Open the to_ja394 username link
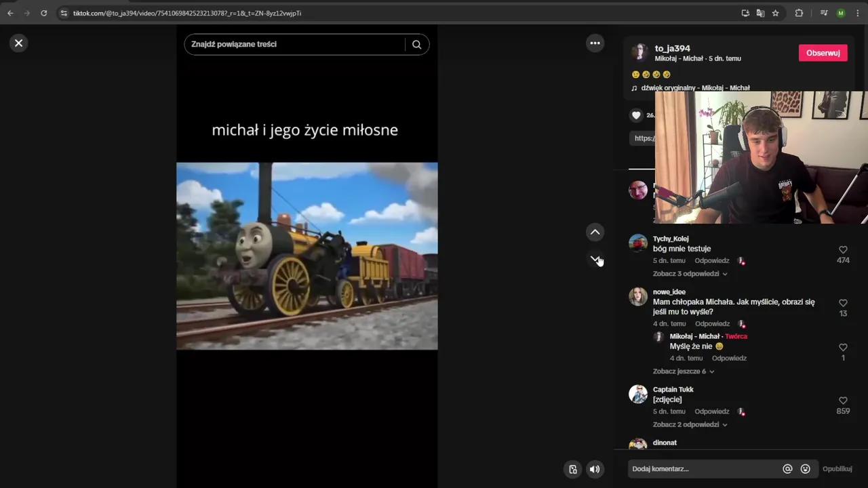 [672, 48]
